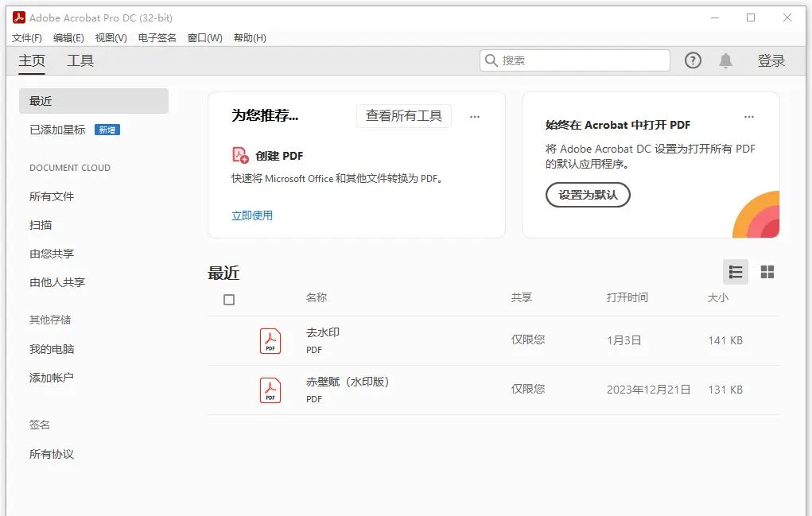Switch to grid thumbnail view icon
812x516 pixels.
[x=767, y=272]
